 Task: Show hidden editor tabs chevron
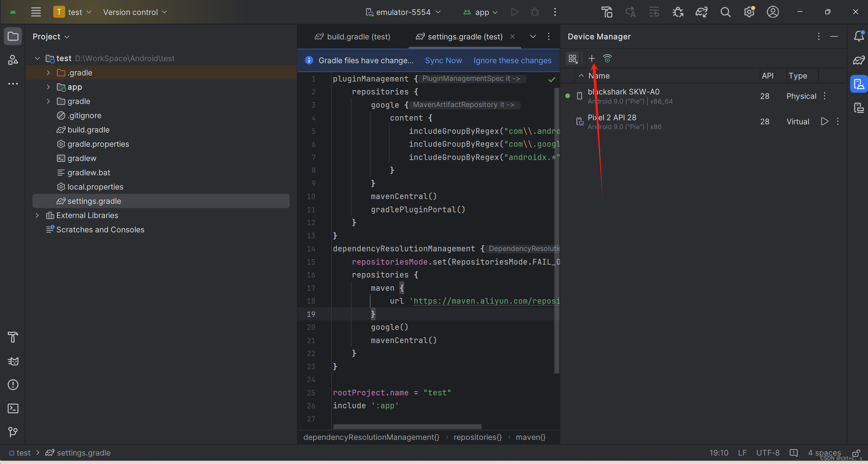click(x=533, y=36)
